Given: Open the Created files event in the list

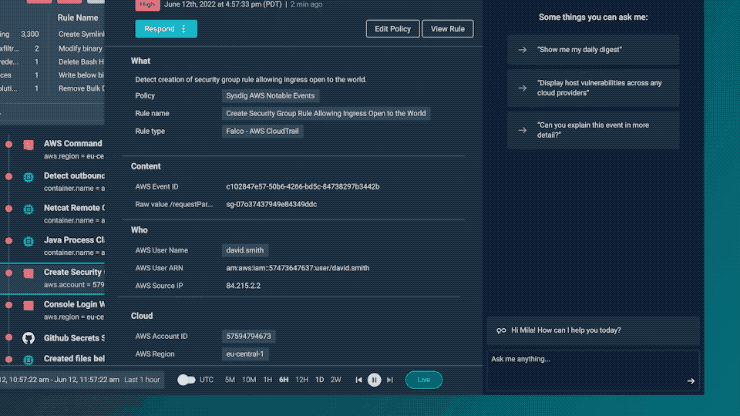Looking at the screenshot, I should click(52, 359).
